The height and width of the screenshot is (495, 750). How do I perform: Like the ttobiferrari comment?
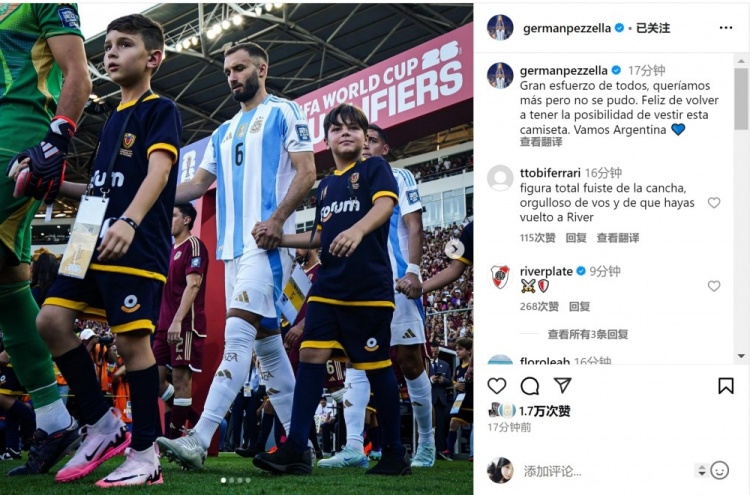click(714, 203)
